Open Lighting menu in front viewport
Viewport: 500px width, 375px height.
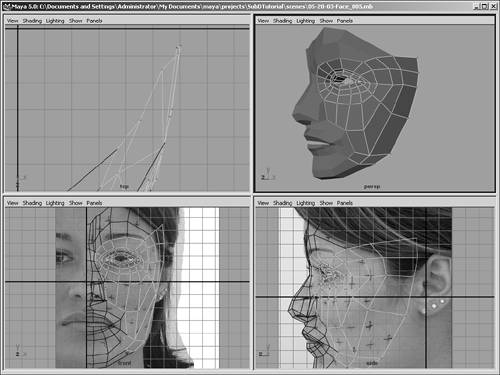[55, 203]
